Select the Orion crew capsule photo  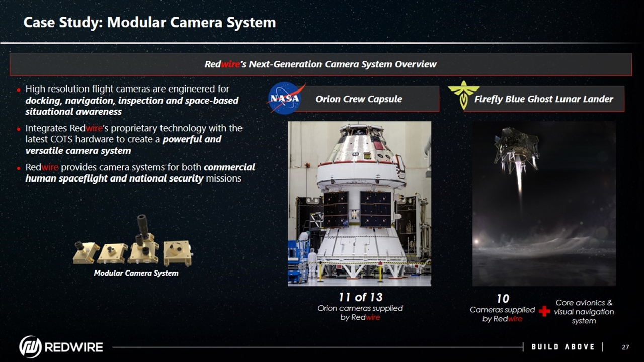359,204
